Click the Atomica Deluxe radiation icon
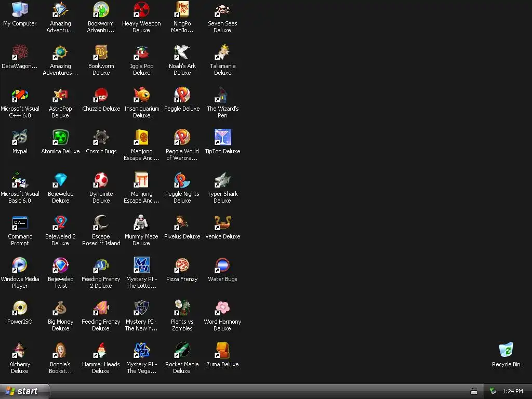 pyautogui.click(x=60, y=137)
